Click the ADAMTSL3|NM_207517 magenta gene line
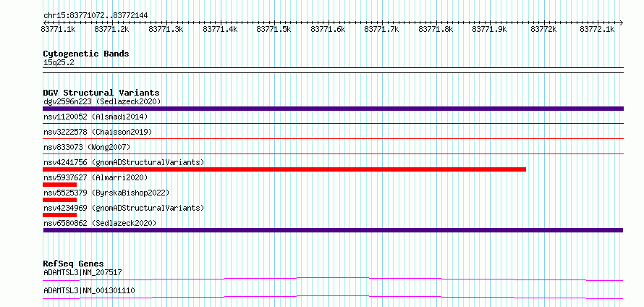The width and height of the screenshot is (644, 307). click(333, 279)
